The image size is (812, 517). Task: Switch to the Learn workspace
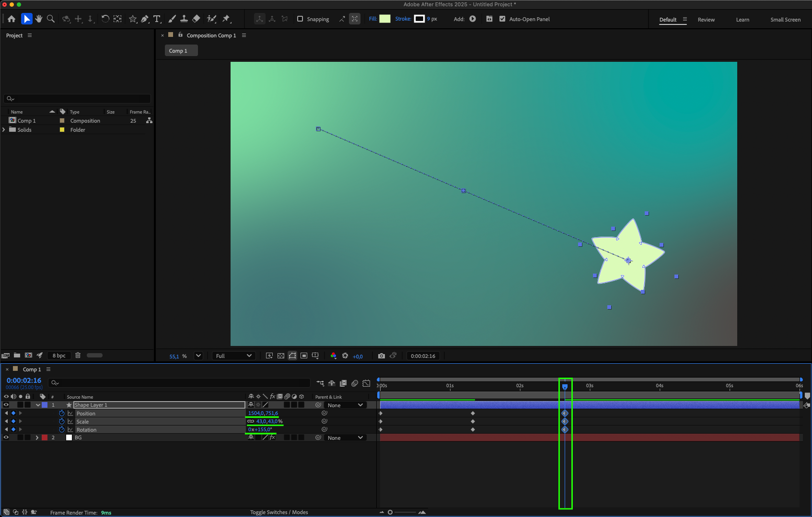(x=742, y=20)
